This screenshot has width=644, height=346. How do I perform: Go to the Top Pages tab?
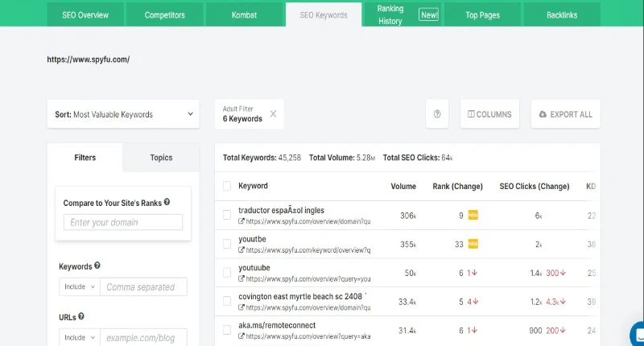[x=482, y=14]
